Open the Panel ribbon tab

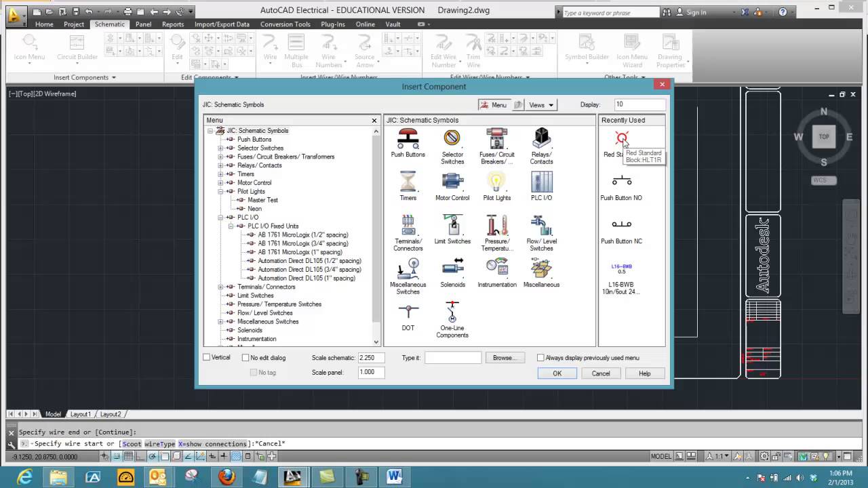point(143,24)
